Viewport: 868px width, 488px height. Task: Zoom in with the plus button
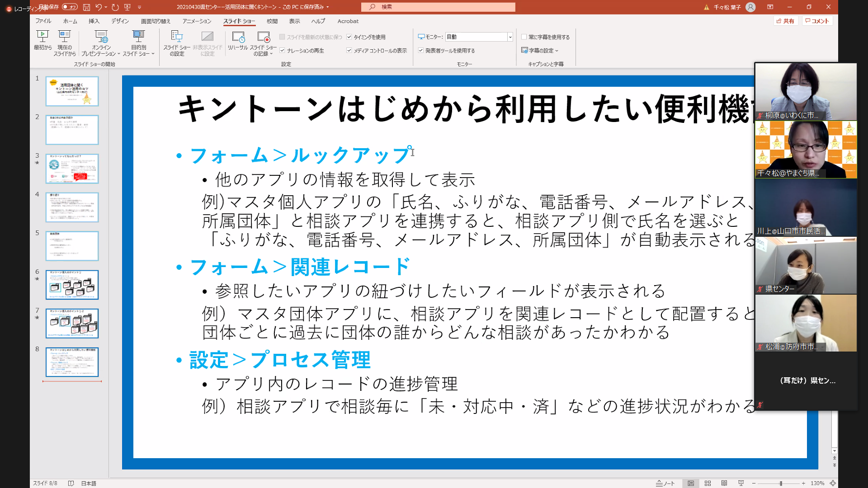(803, 483)
